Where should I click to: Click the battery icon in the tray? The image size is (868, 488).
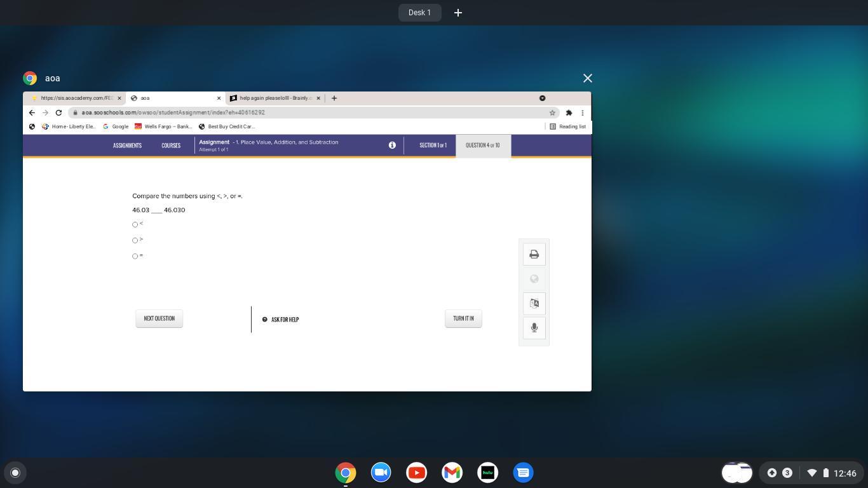click(x=826, y=473)
